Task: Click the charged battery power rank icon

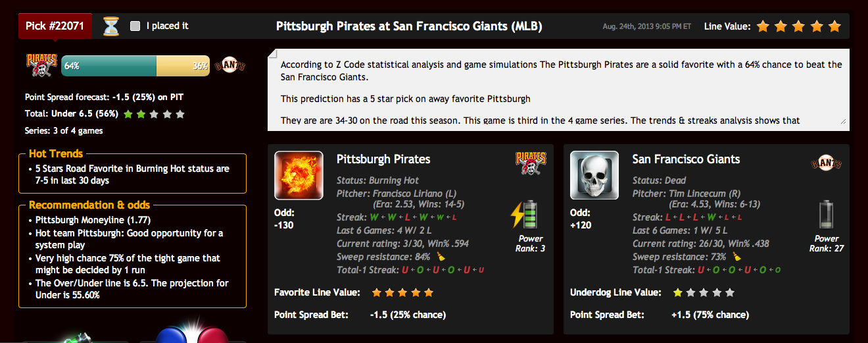Action: pos(525,215)
